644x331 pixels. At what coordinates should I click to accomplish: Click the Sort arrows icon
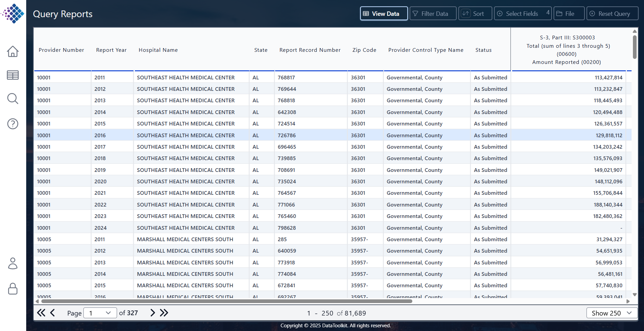(466, 13)
